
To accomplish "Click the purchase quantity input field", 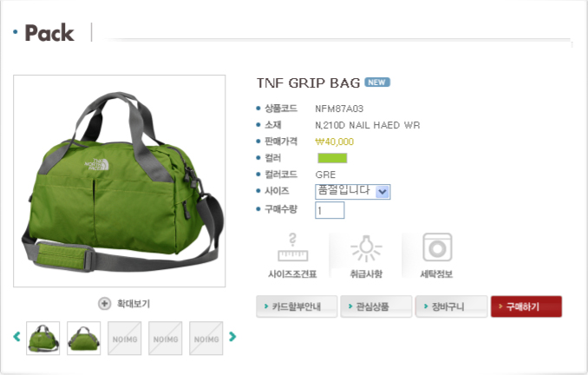I will (x=330, y=210).
